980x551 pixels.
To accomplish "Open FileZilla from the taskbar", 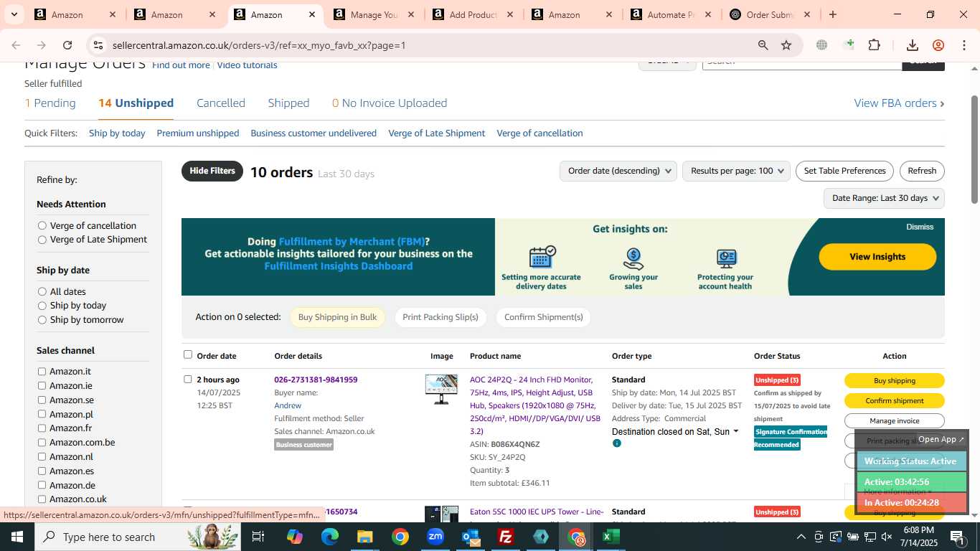I will pos(506,537).
